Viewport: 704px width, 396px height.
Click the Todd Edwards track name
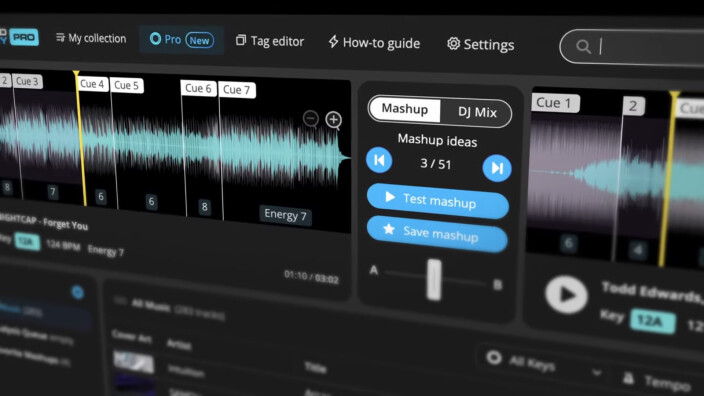click(x=652, y=292)
